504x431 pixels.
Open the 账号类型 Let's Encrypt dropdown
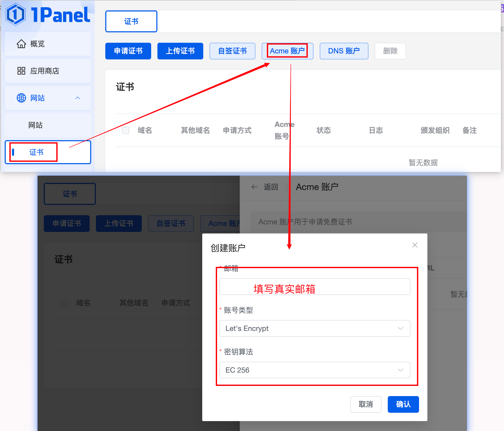315,328
